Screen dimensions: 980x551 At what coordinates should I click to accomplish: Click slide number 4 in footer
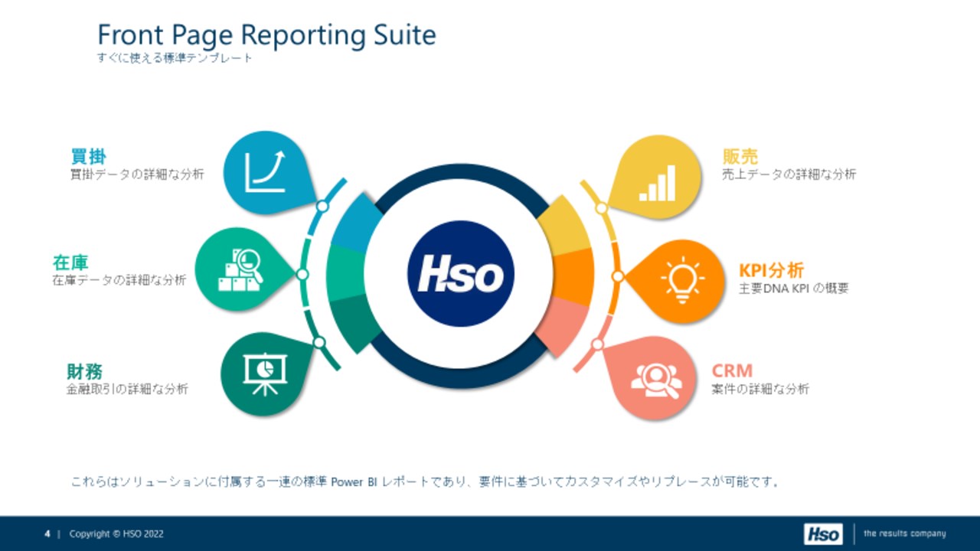[47, 533]
